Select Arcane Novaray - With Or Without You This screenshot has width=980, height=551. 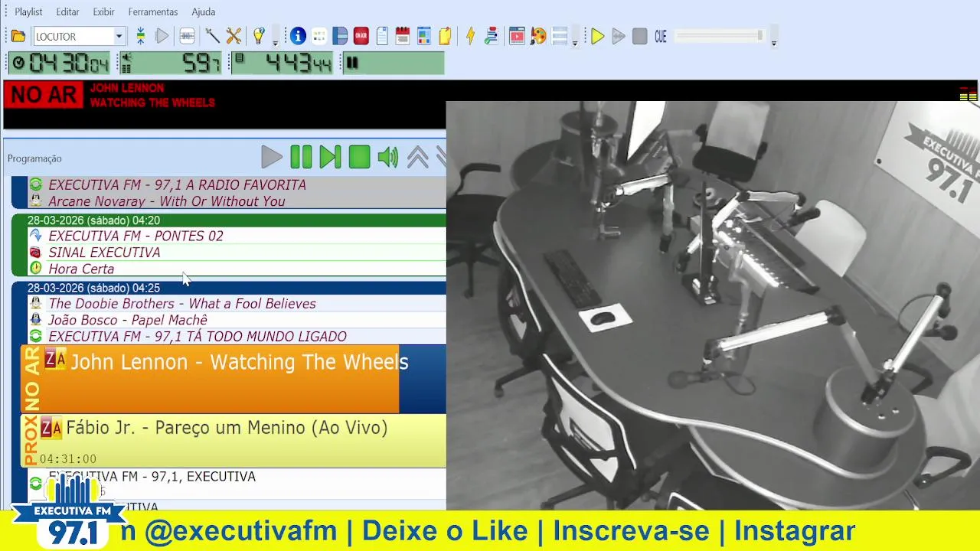(x=237, y=201)
